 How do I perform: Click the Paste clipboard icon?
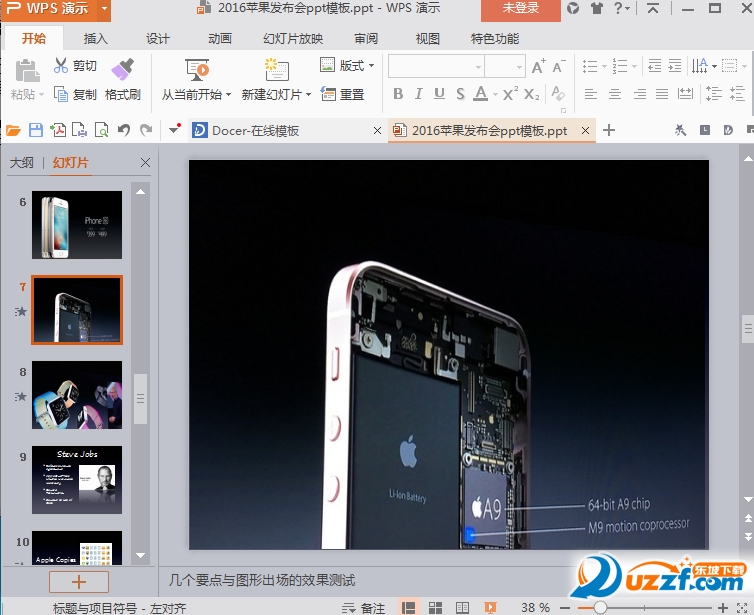[26, 71]
